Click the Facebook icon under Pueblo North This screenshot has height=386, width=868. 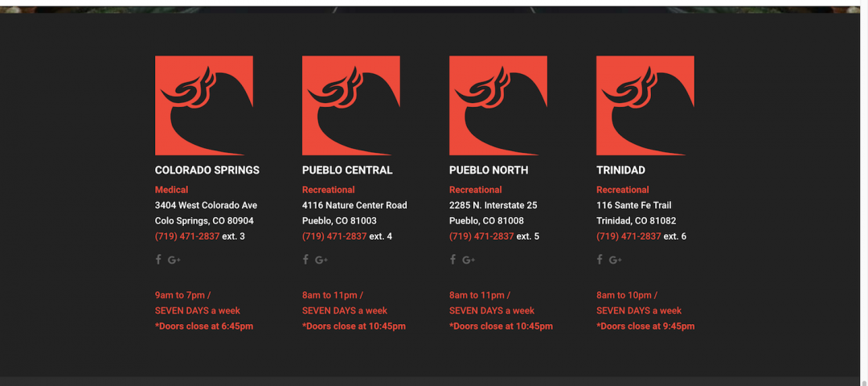tap(452, 260)
